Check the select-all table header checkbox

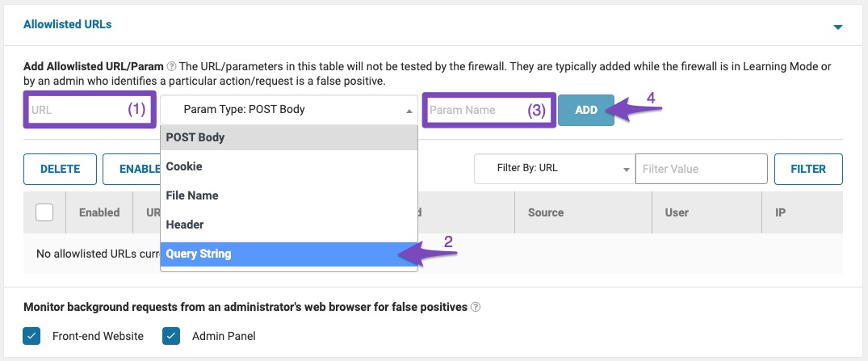tap(45, 212)
